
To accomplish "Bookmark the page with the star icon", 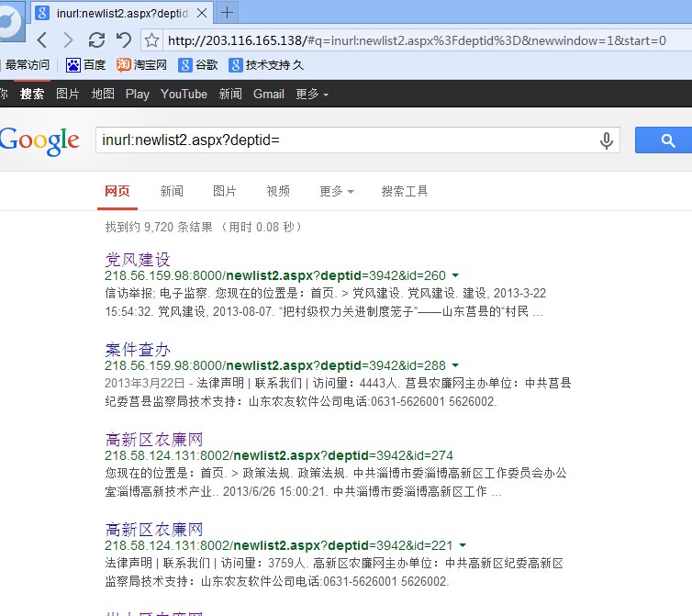I will click(151, 40).
